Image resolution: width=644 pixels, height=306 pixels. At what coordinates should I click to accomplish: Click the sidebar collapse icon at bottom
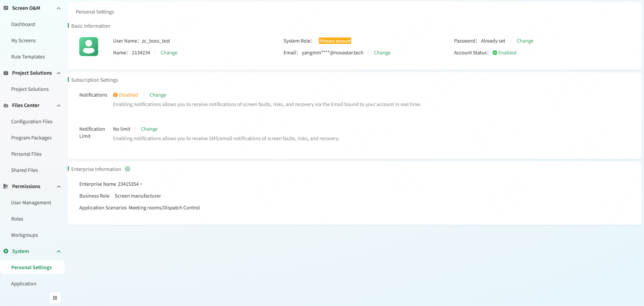(x=55, y=298)
